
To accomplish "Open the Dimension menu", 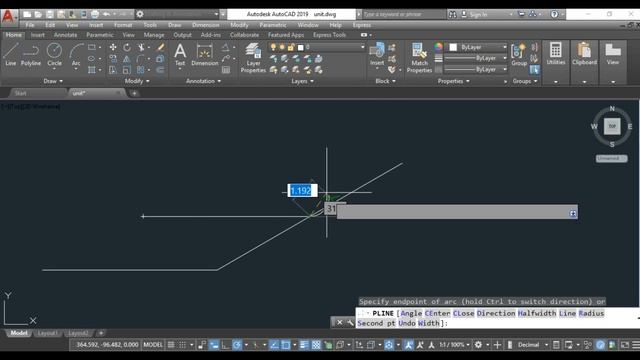I will pyautogui.click(x=205, y=25).
